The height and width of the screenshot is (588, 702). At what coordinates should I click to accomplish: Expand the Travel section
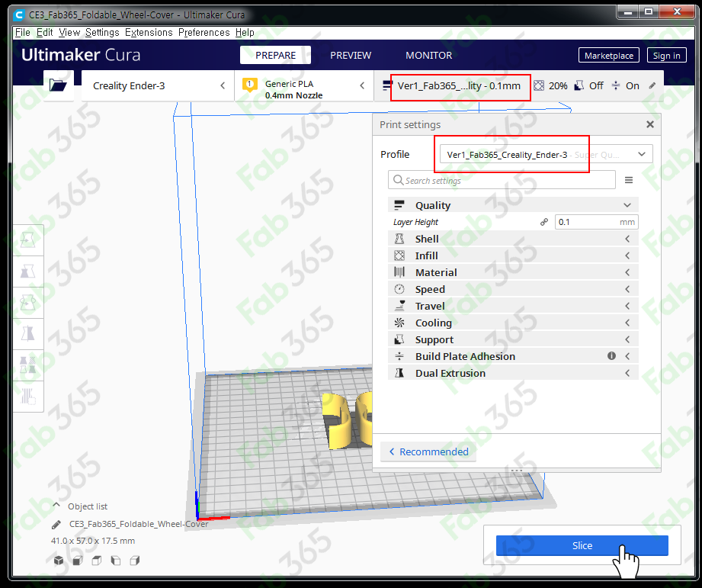(x=513, y=306)
